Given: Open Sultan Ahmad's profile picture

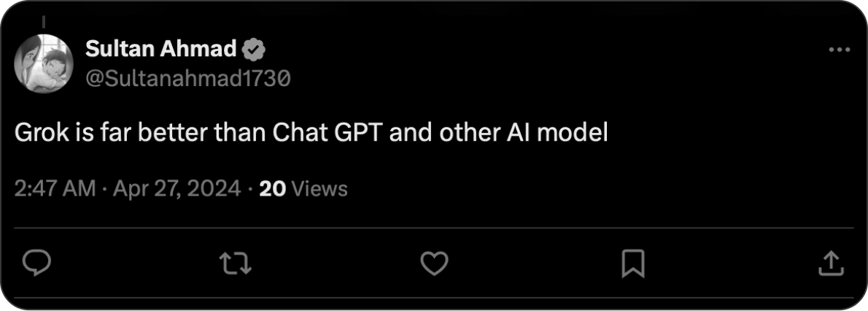Looking at the screenshot, I should click(x=43, y=64).
